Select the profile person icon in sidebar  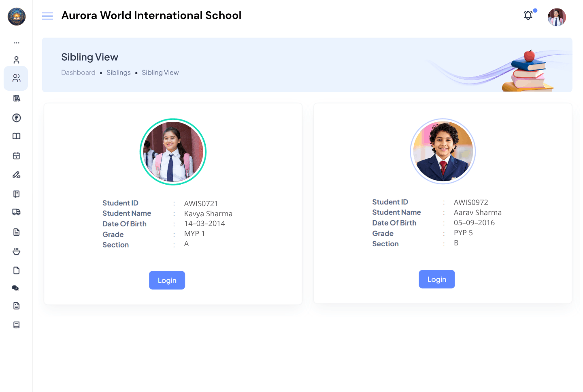(x=16, y=59)
